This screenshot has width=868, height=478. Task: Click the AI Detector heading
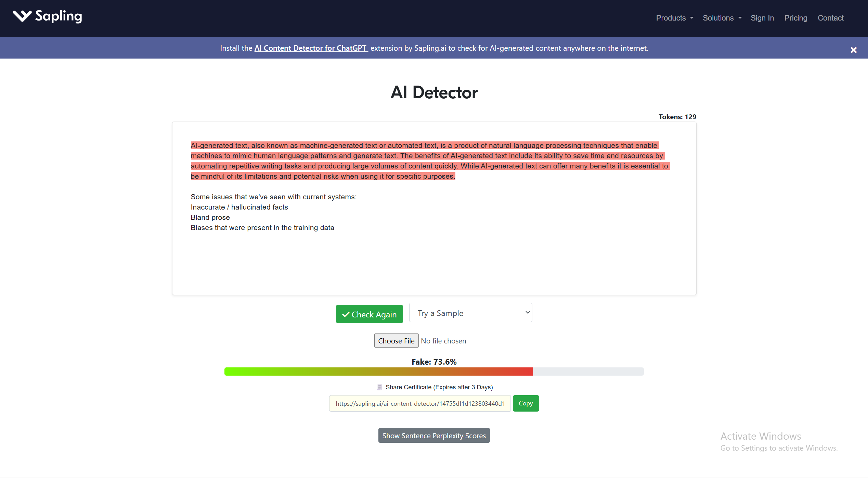(434, 92)
